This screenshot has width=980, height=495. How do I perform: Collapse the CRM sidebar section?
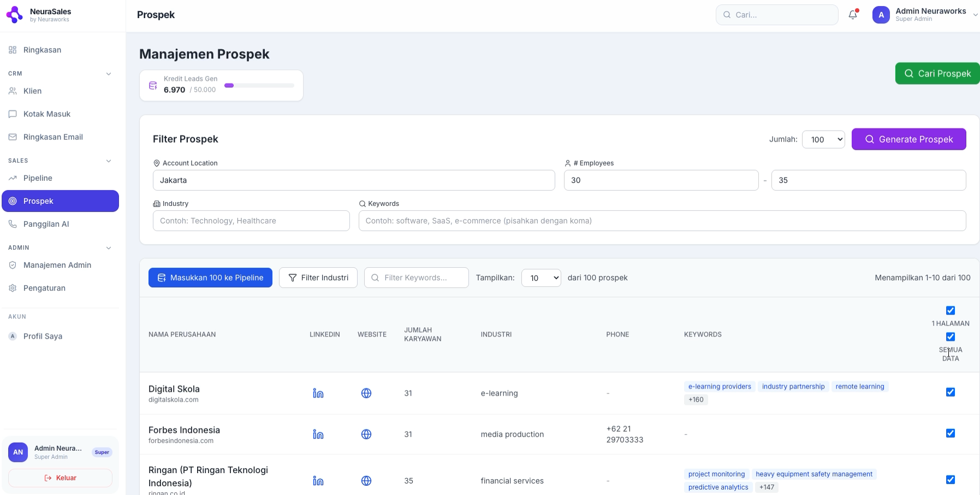109,74
